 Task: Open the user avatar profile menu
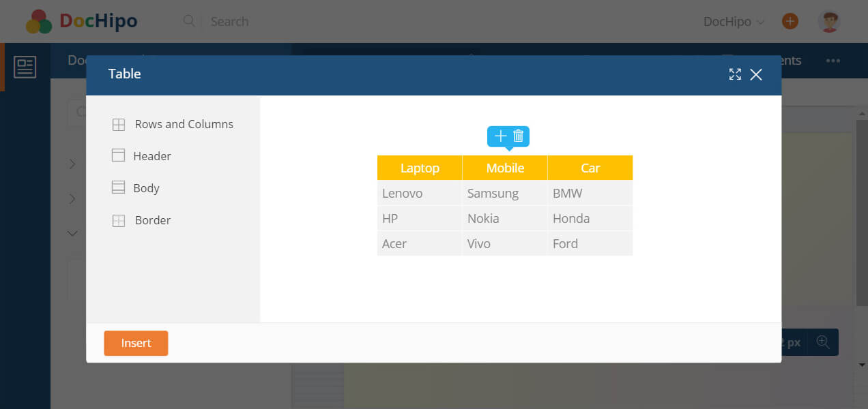click(829, 21)
